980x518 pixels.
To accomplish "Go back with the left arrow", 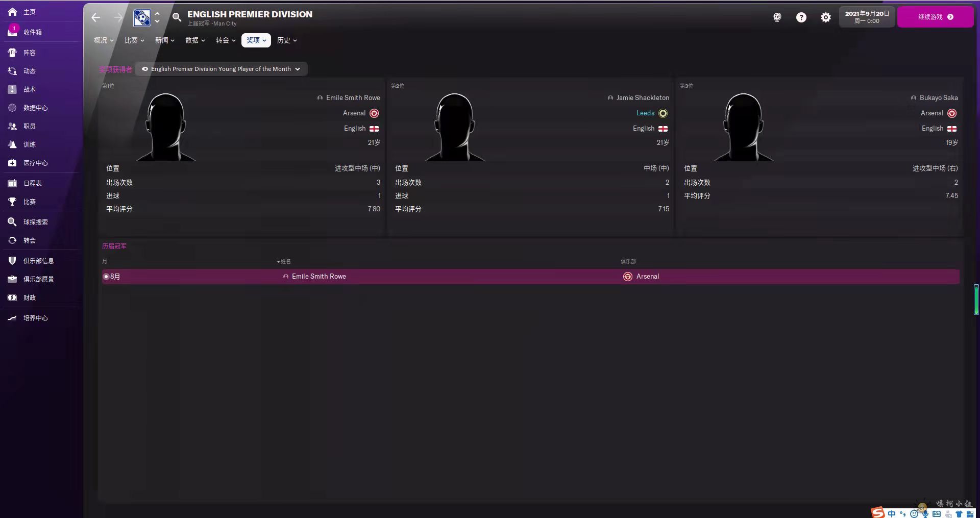I will point(96,17).
